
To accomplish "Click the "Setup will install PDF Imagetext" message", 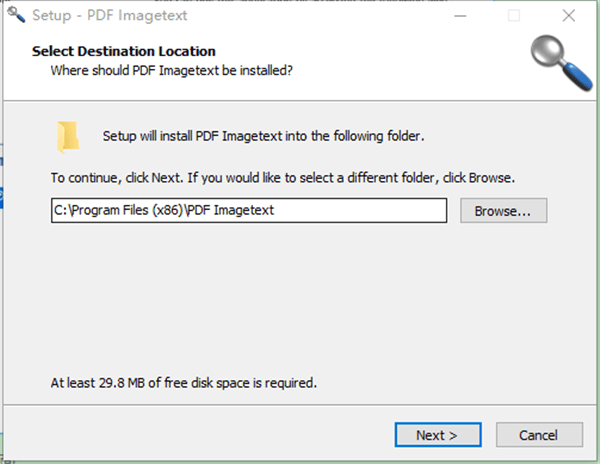I will coord(263,135).
